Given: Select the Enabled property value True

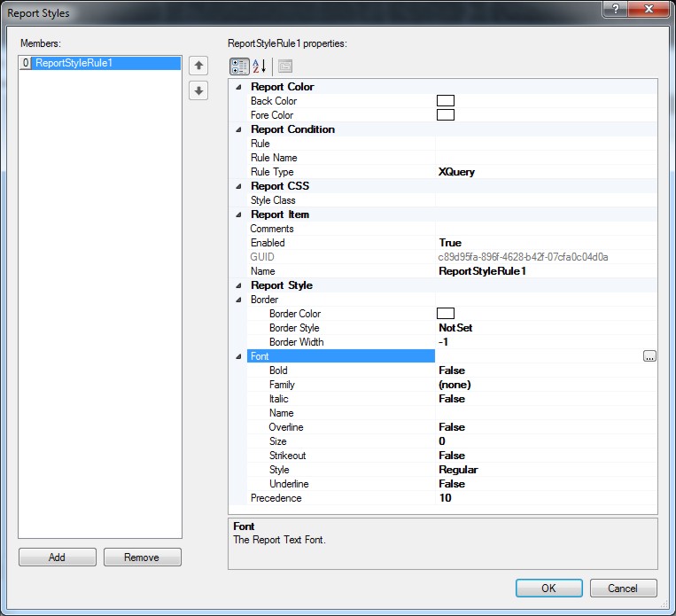Looking at the screenshot, I should (450, 243).
